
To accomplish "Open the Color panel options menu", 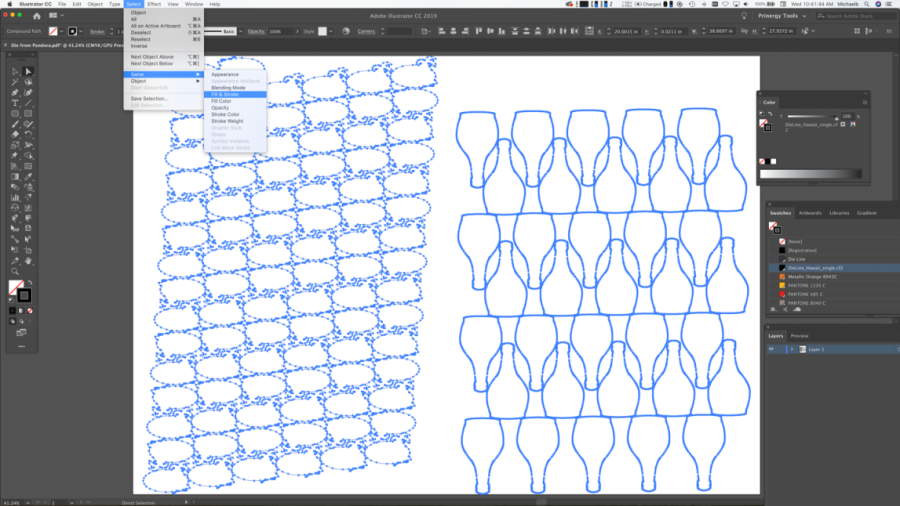I will tap(864, 102).
